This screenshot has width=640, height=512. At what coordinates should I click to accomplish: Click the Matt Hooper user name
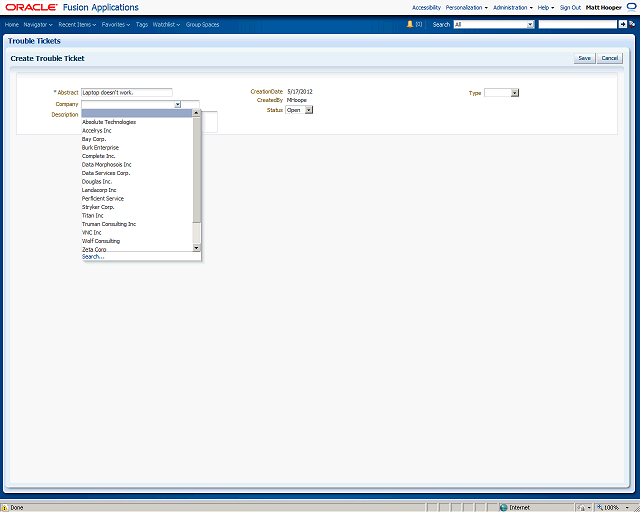pos(603,7)
